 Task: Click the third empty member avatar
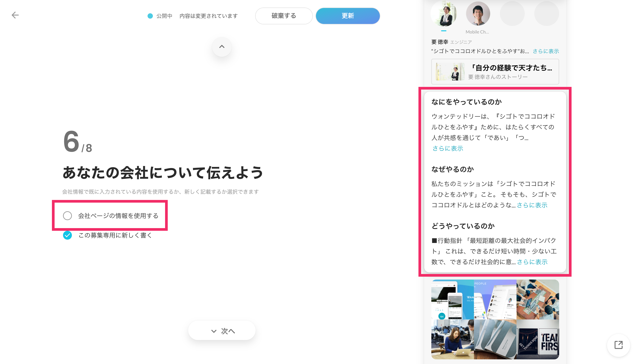point(512,14)
